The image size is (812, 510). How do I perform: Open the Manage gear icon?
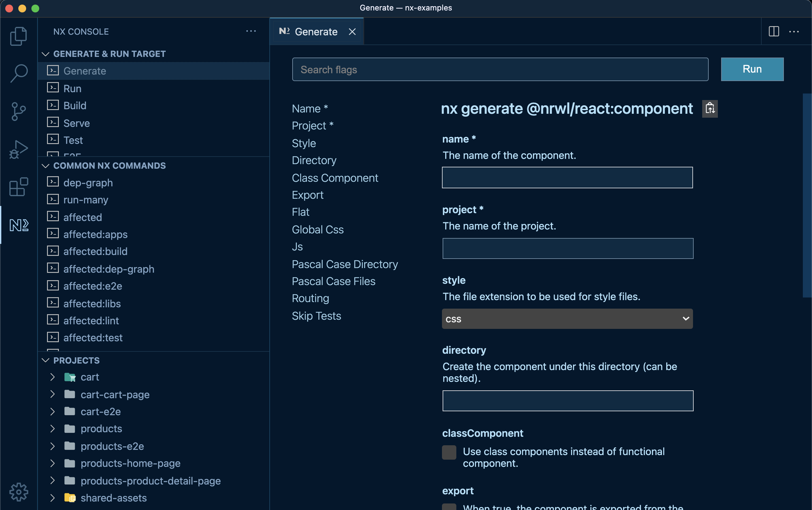click(x=19, y=491)
